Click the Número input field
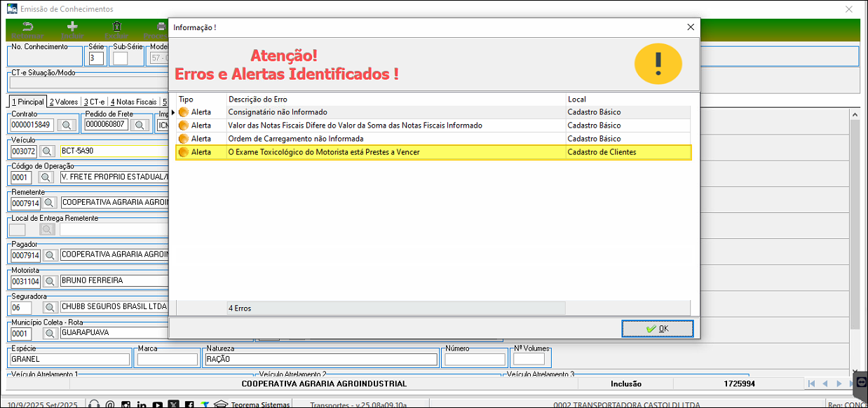Viewport: 868px width, 408px height. (475, 359)
